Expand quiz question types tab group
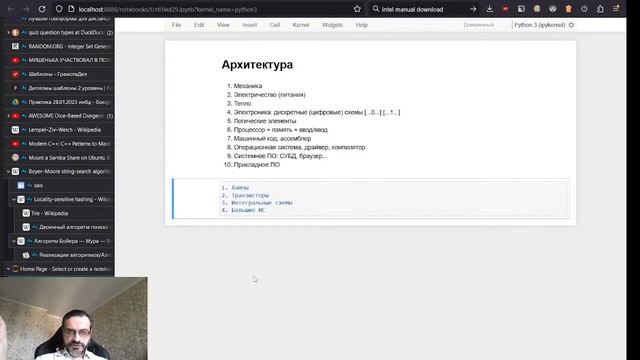Viewport: 640px width, 360px height. pyautogui.click(x=8, y=32)
